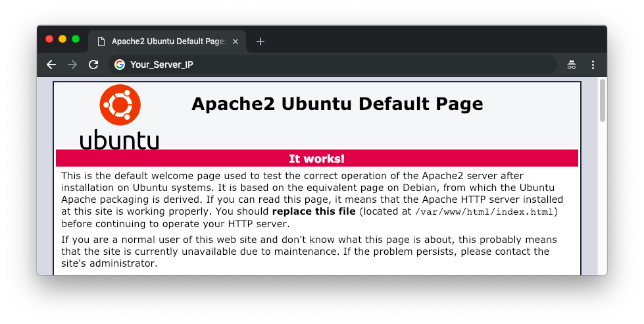Image resolution: width=644 pixels, height=324 pixels.
Task: Open the three-dot Chrome menu
Action: pyautogui.click(x=593, y=65)
